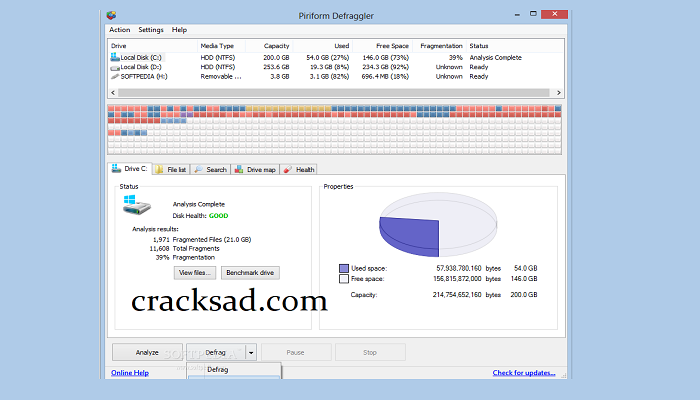Click the Benchmark drive button
Image resolution: width=700 pixels, height=400 pixels.
tap(250, 273)
